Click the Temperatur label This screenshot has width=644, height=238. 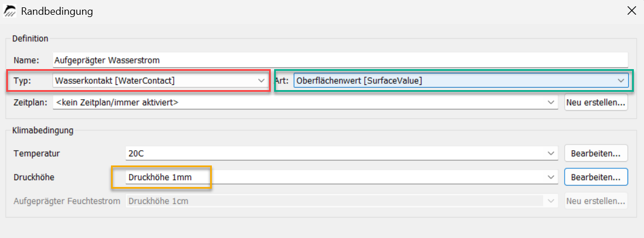coord(37,154)
